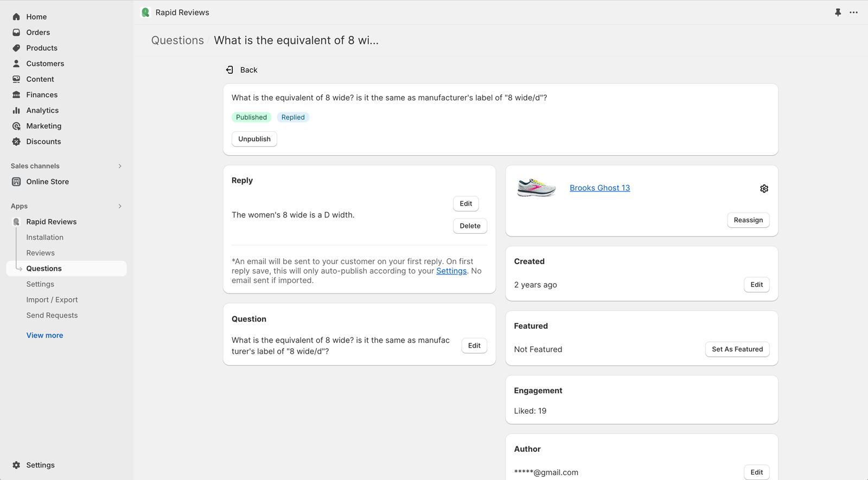Click the Back arrow icon
868x480 pixels.
[230, 70]
